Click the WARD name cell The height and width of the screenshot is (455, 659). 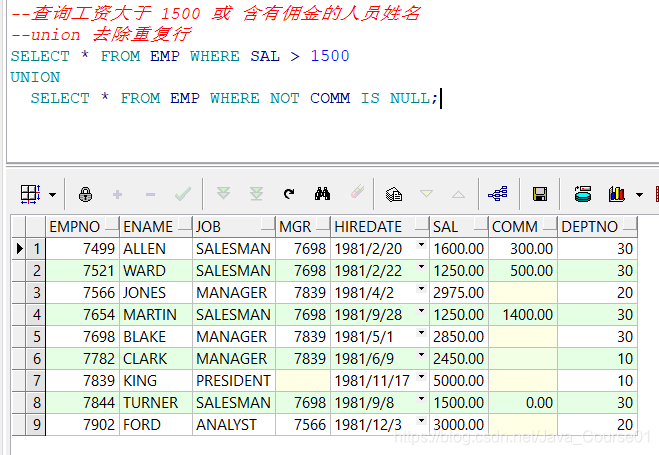tap(156, 271)
